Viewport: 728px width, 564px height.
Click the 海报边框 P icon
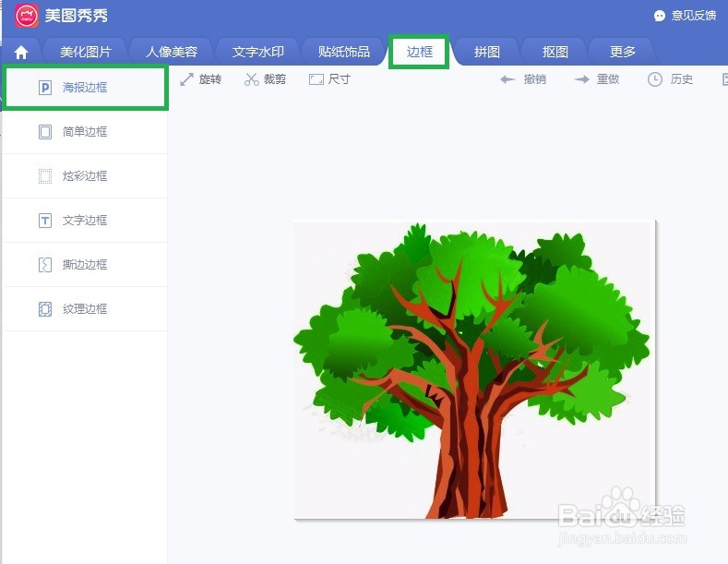45,88
